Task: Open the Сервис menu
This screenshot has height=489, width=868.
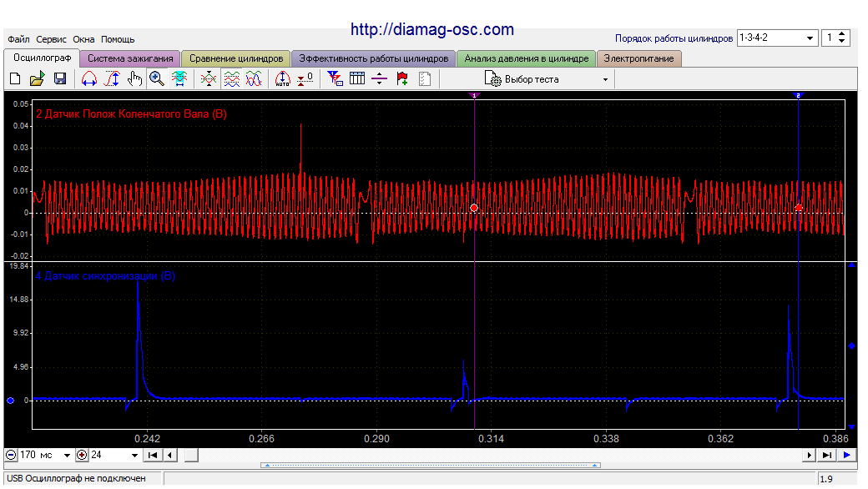Action: coord(52,39)
